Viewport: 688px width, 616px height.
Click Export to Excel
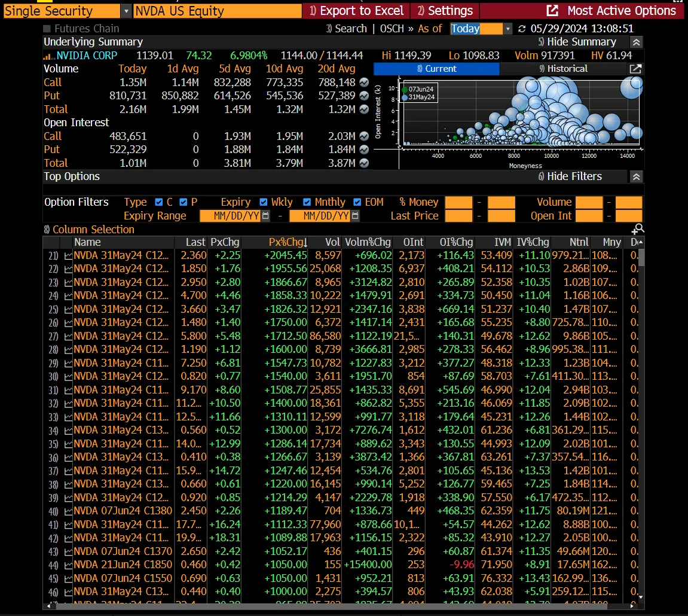(x=357, y=11)
